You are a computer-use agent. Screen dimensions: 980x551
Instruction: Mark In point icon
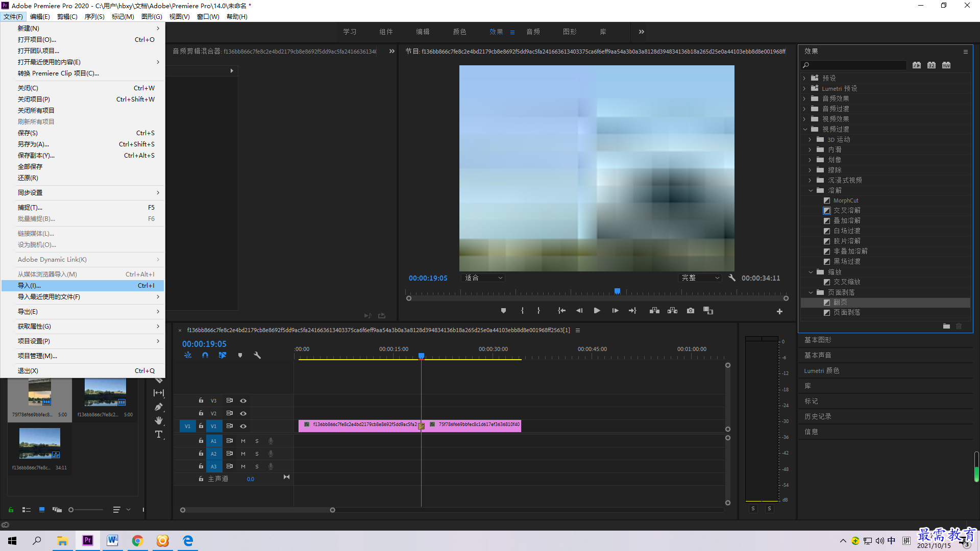(522, 311)
